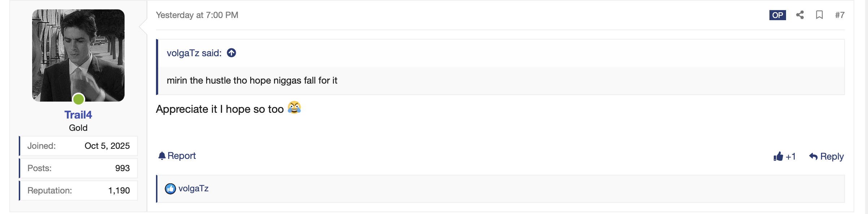The width and height of the screenshot is (868, 214).
Task: Bookmark this post with the bookmark icon
Action: (x=819, y=15)
